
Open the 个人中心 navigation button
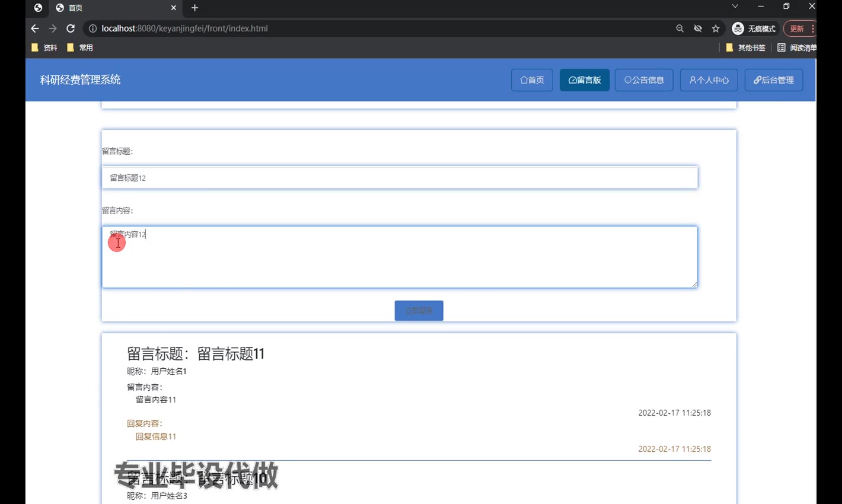click(709, 80)
